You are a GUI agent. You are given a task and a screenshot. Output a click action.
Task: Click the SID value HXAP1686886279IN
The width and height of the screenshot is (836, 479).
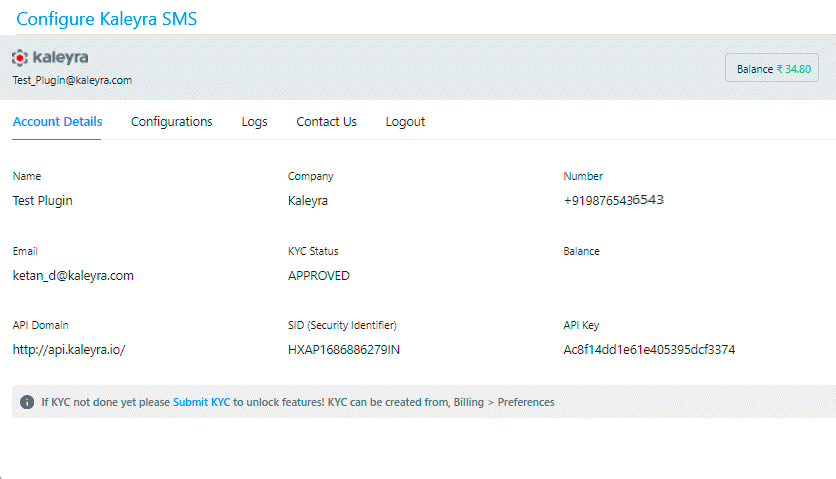click(344, 350)
